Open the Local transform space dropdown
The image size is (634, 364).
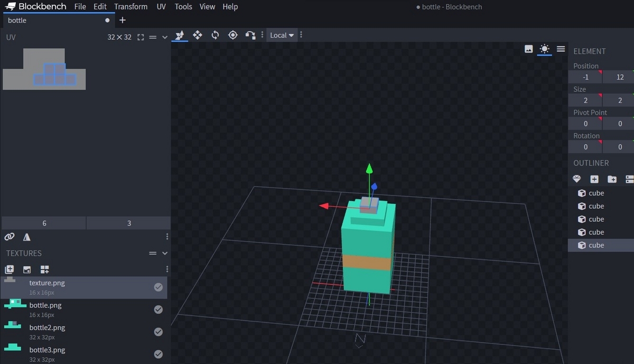tap(282, 35)
